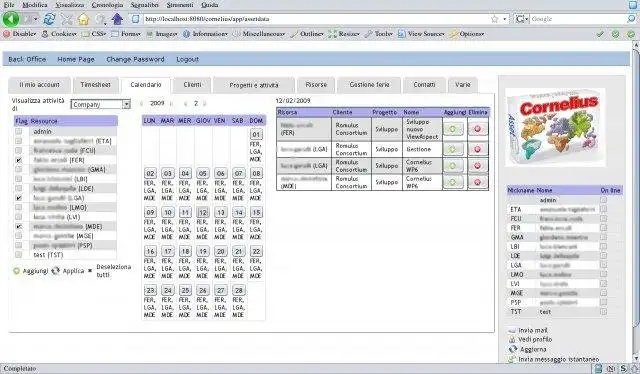Screen dimensions: 640x374
Task: Uncheck the LGA resource checkbox
Action: coord(18,198)
